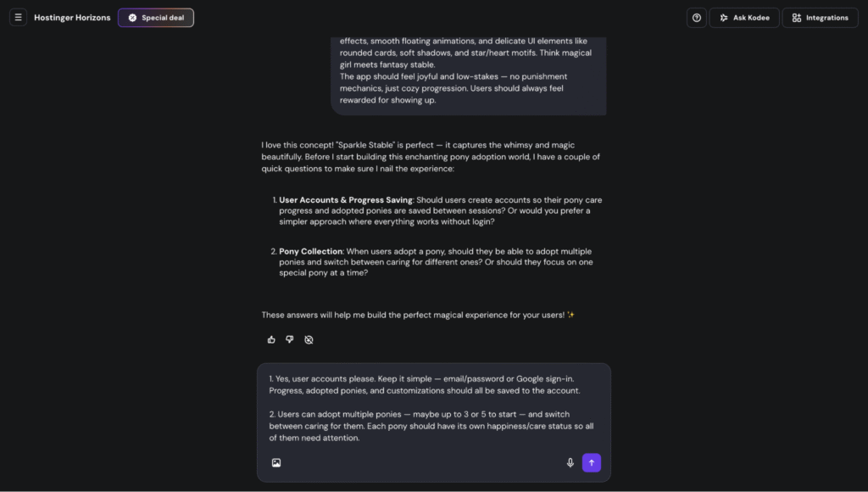Submit your typed reply with the purple button
This screenshot has width=868, height=492.
pyautogui.click(x=592, y=462)
